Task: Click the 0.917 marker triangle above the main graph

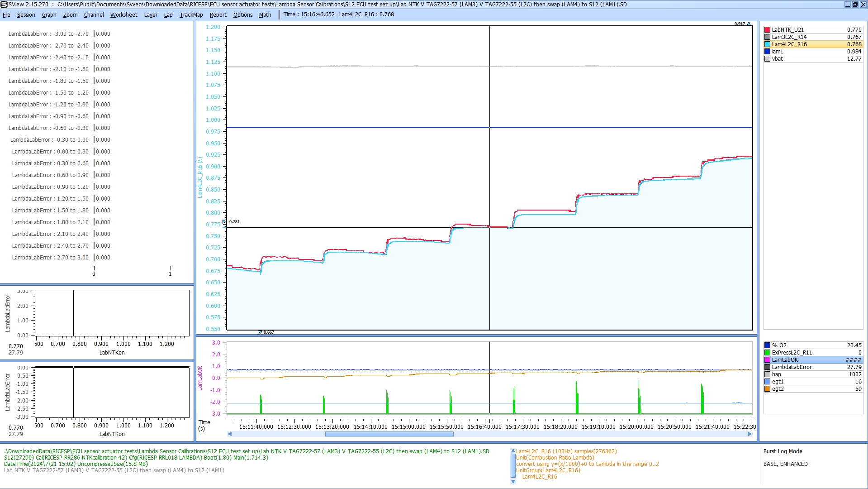Action: tap(749, 24)
